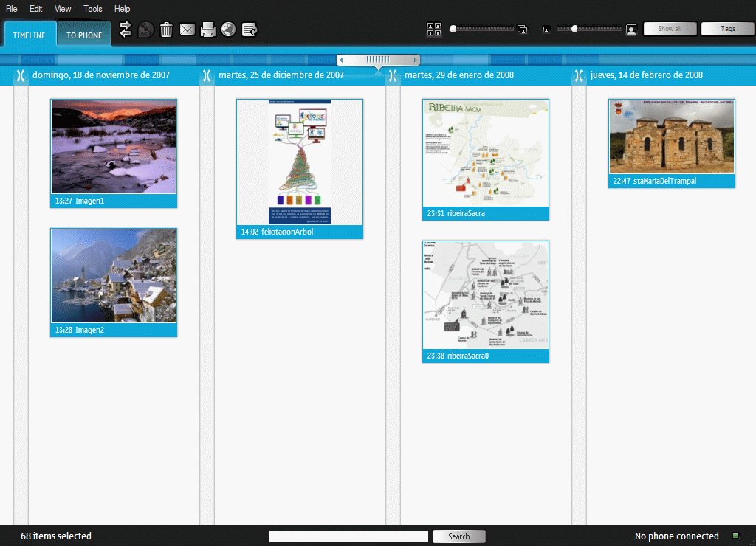
Task: Switch to the TO PHONE tab
Action: click(x=83, y=34)
